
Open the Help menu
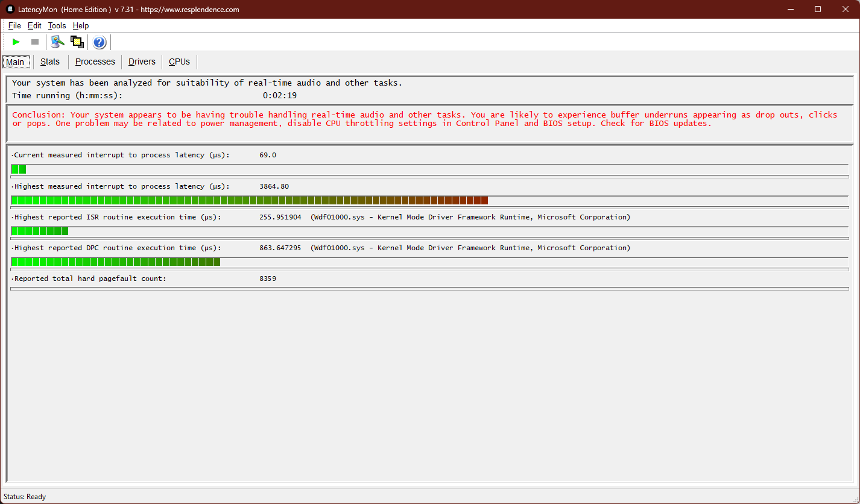coord(81,25)
